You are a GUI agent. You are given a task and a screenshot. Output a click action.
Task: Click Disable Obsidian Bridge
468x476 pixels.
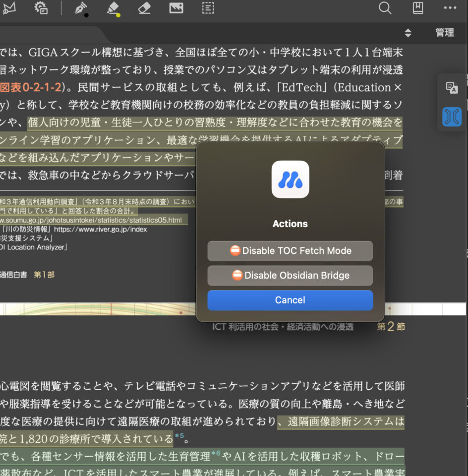point(290,276)
